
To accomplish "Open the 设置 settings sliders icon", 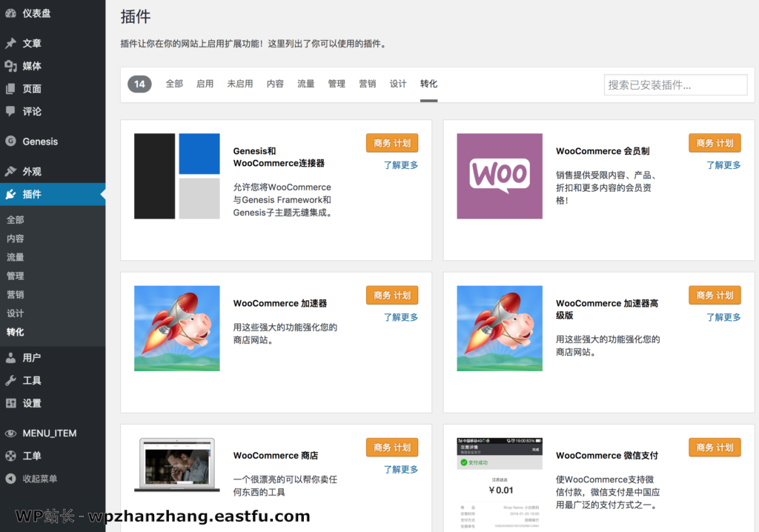I will (10, 403).
